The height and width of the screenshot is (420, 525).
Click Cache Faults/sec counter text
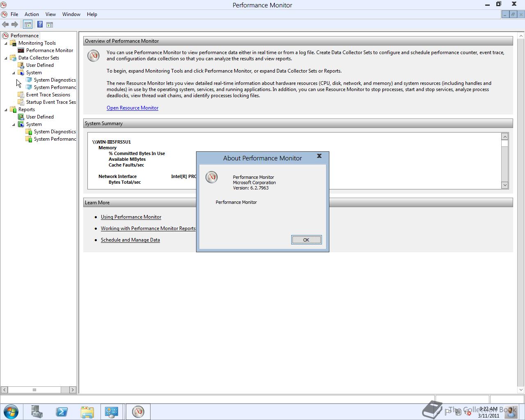tap(126, 165)
